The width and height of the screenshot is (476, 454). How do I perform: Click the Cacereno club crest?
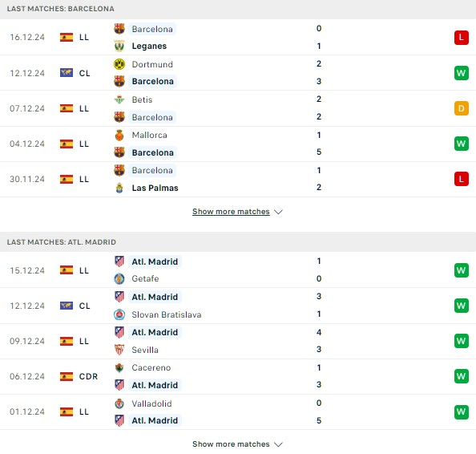coord(119,367)
